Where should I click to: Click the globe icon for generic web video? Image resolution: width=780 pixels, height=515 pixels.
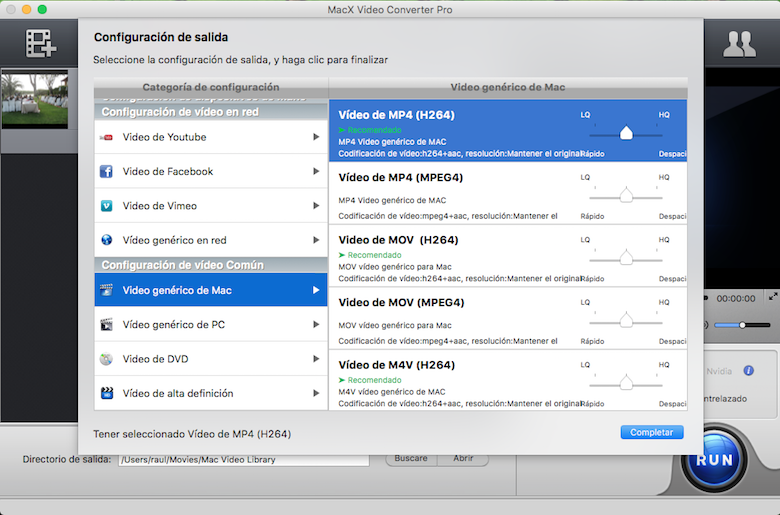[x=106, y=240]
